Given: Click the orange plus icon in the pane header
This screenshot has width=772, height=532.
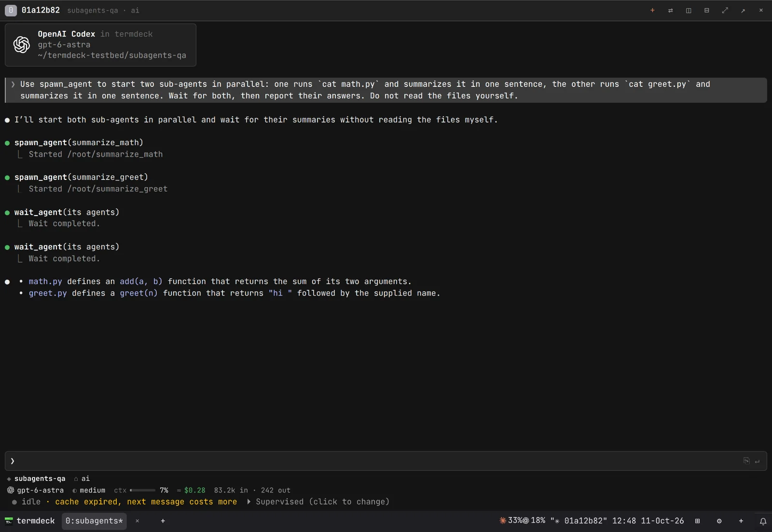Looking at the screenshot, I should tap(652, 10).
